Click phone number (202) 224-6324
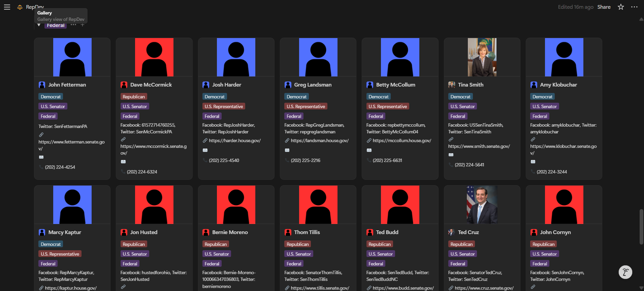This screenshot has height=291, width=644. click(x=142, y=172)
